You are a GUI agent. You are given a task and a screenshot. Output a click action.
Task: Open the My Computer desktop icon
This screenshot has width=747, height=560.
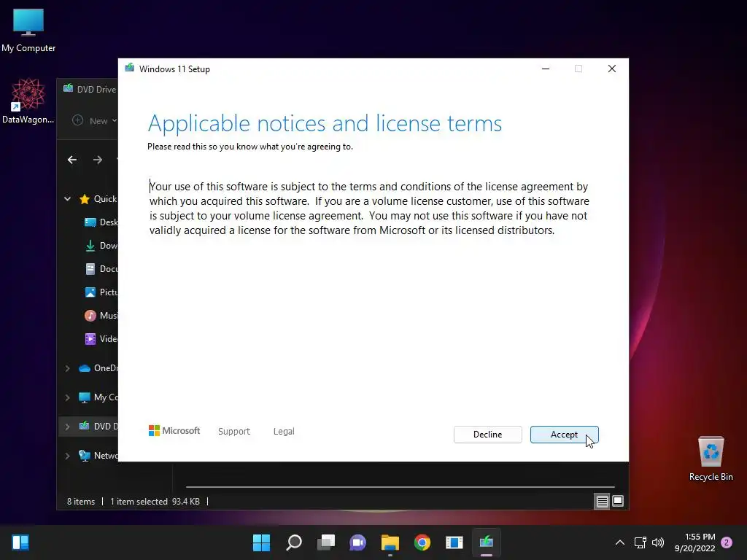(x=28, y=31)
